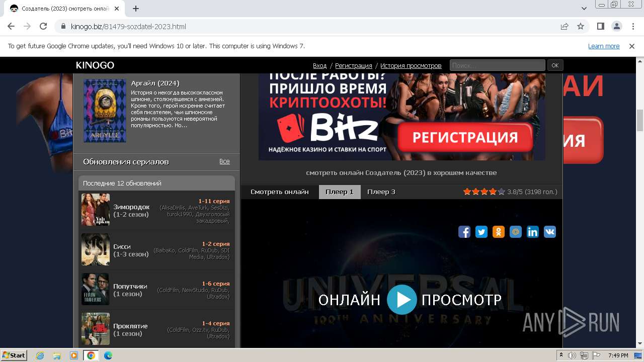Open the network tray icon

(584, 355)
